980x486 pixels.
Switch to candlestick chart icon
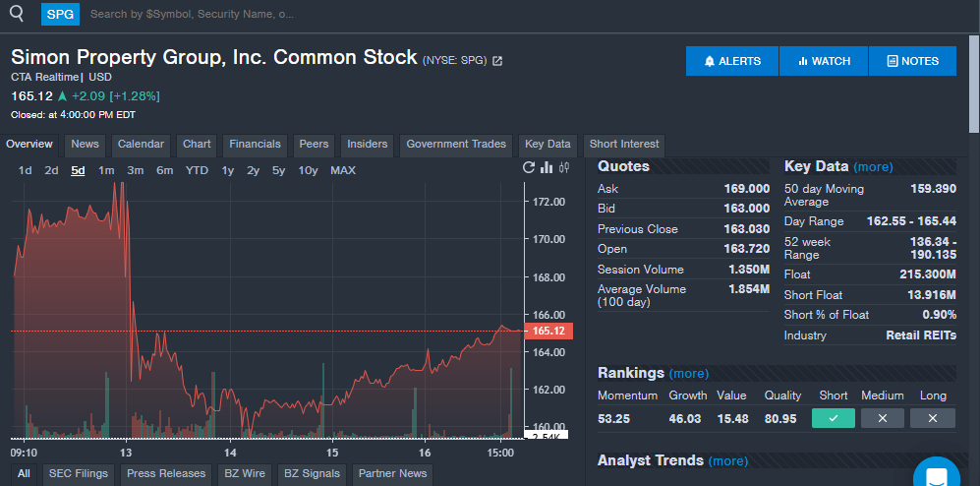tap(564, 167)
